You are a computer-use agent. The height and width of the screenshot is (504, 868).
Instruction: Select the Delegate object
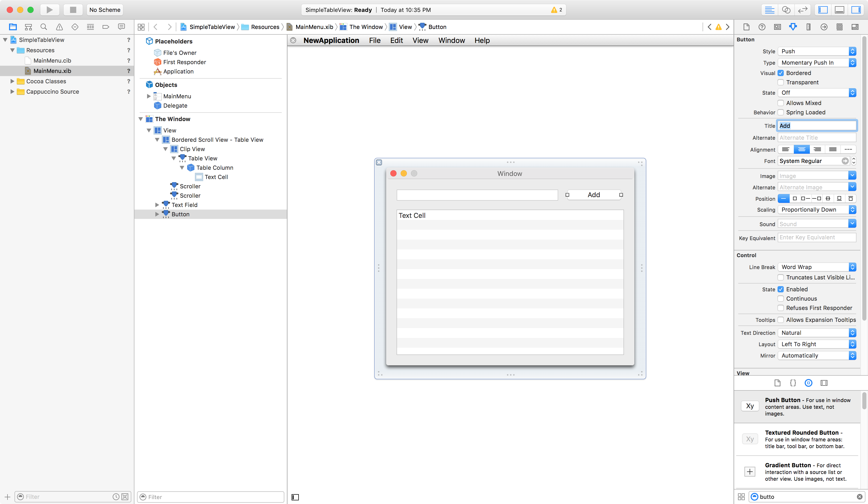pyautogui.click(x=175, y=106)
